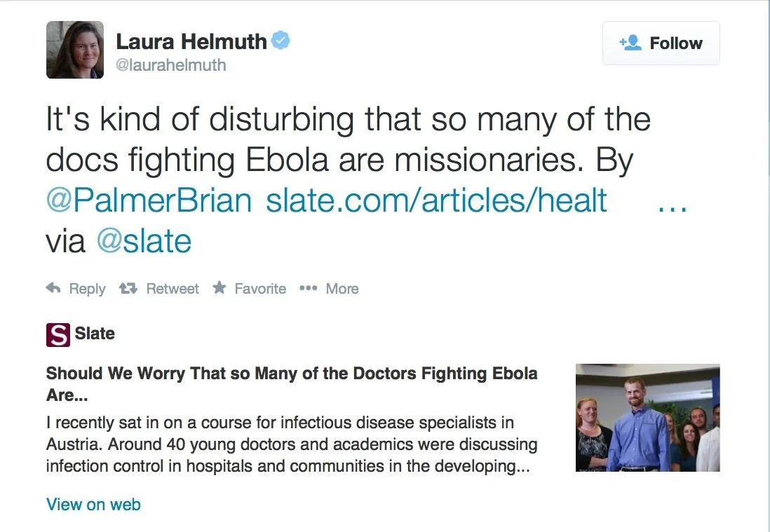The image size is (770, 532).
Task: Click the Reply arrow icon
Action: (53, 289)
